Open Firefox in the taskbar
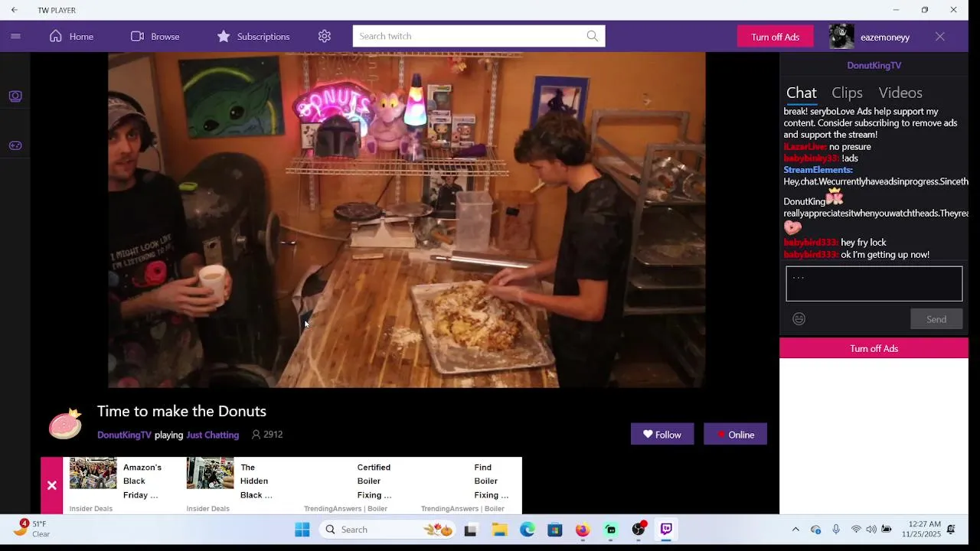The height and width of the screenshot is (551, 980). [583, 530]
